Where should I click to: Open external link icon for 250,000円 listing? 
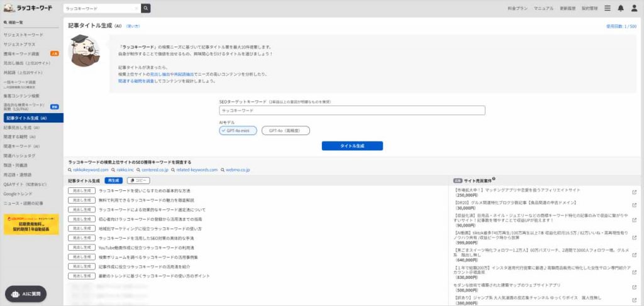[x=634, y=192]
